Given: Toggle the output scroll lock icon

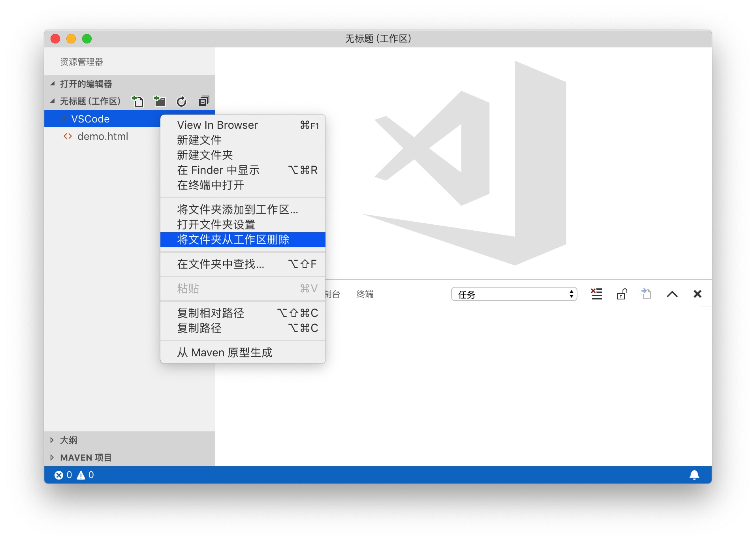Looking at the screenshot, I should point(622,294).
